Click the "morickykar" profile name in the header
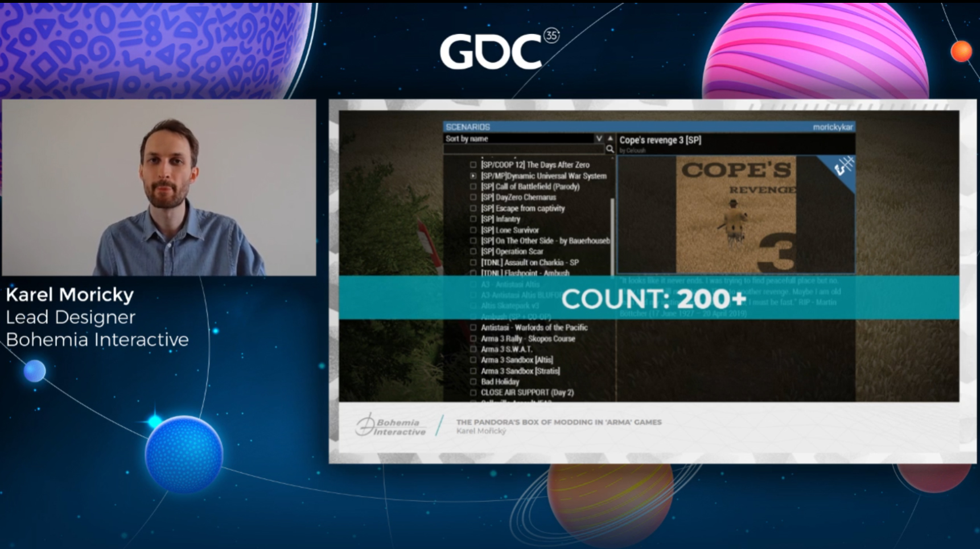980x549 pixels. (x=833, y=127)
